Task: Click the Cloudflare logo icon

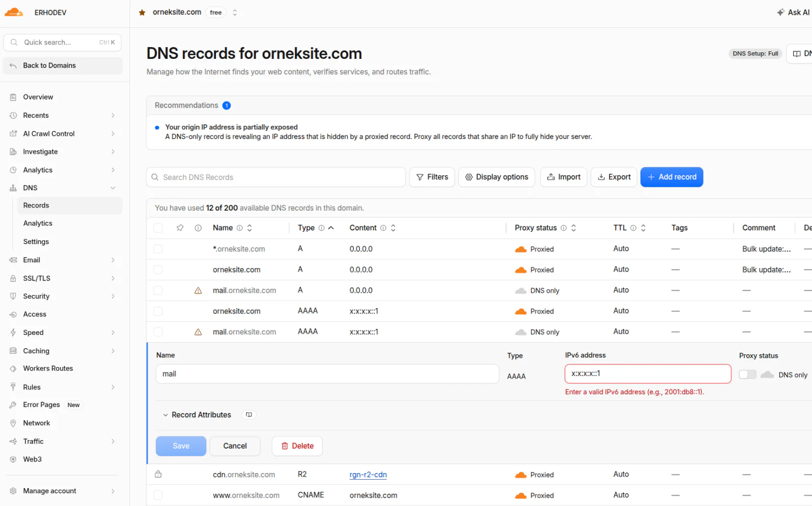Action: (14, 12)
